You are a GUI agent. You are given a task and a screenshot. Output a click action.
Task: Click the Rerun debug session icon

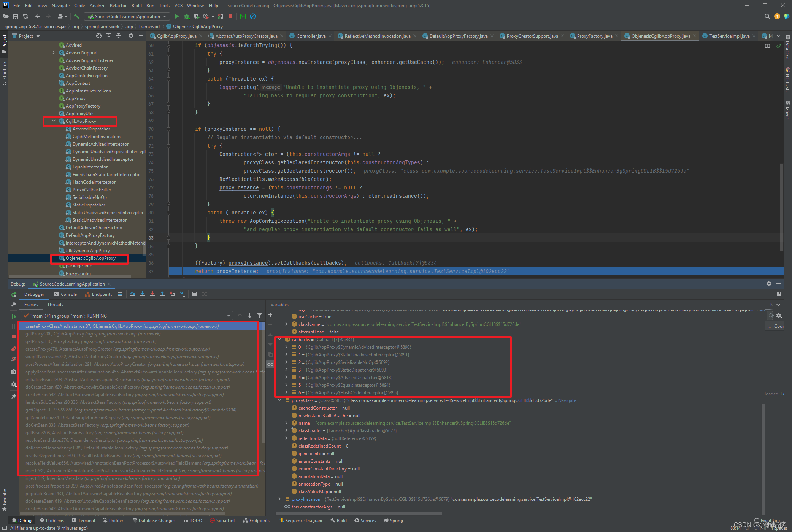point(14,295)
